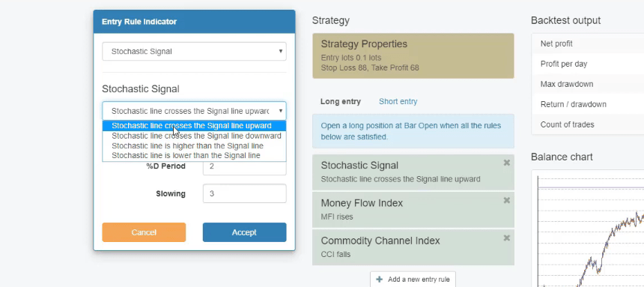Screen dimensions: 644x287
Task: Open the Commodity Channel Index rule card
Action: tap(413, 247)
